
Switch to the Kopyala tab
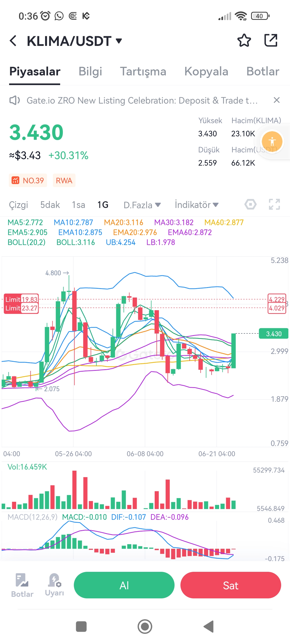click(206, 71)
